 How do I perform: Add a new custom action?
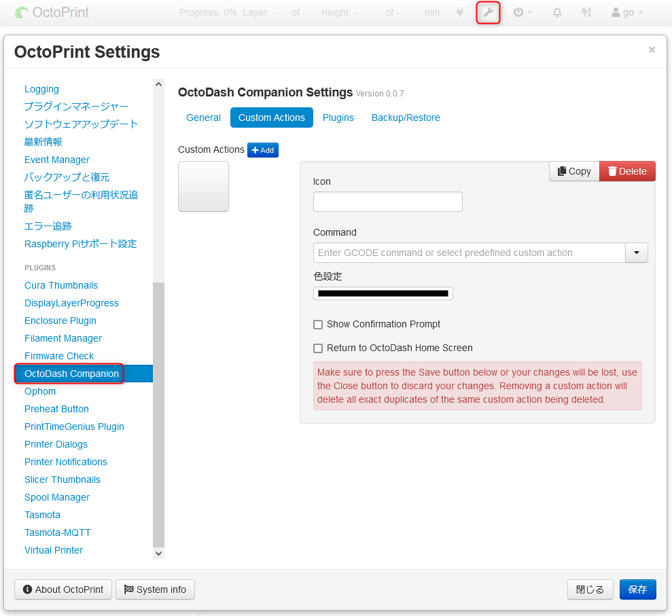click(263, 150)
